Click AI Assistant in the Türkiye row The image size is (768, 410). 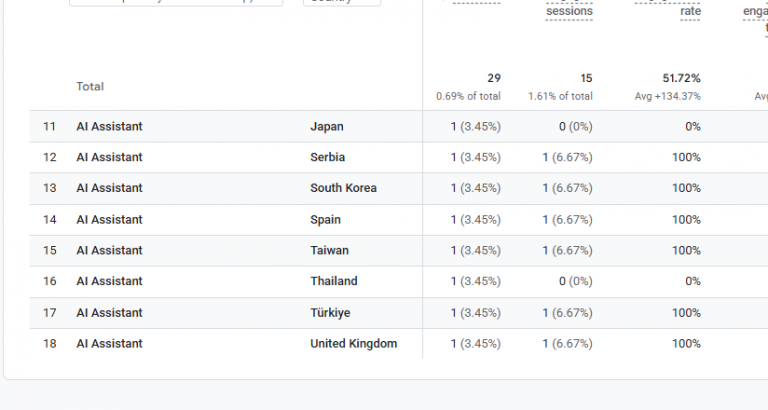click(x=109, y=313)
